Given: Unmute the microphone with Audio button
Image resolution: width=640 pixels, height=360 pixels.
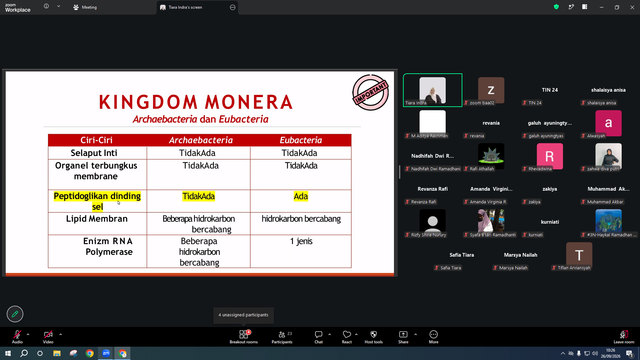Looking at the screenshot, I should 17,337.
